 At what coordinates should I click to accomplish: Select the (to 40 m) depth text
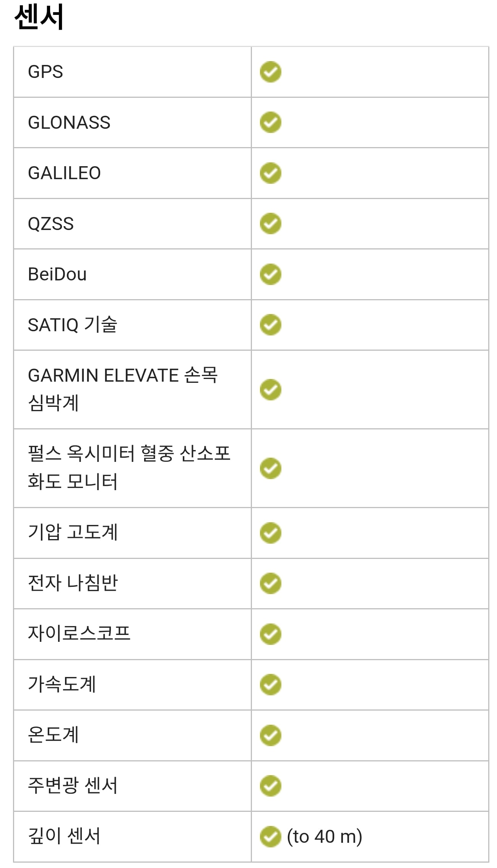click(325, 837)
